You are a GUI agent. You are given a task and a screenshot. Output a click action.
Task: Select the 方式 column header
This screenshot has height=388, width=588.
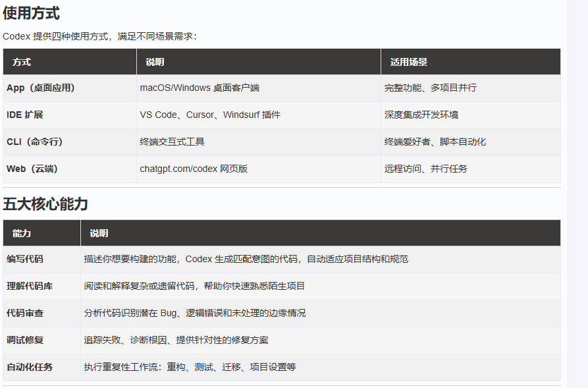point(22,62)
